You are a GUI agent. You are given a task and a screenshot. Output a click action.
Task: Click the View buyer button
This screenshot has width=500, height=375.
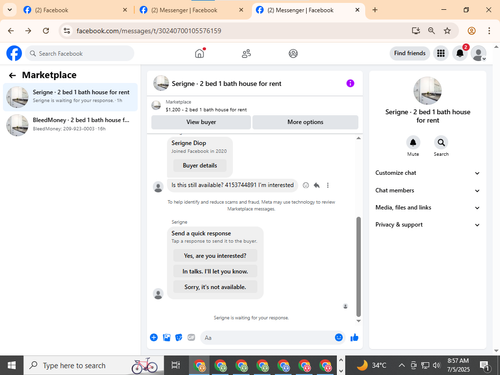pyautogui.click(x=201, y=122)
